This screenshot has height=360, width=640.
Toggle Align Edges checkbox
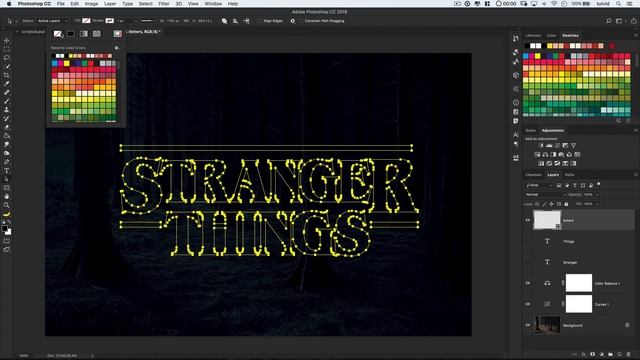coord(260,21)
